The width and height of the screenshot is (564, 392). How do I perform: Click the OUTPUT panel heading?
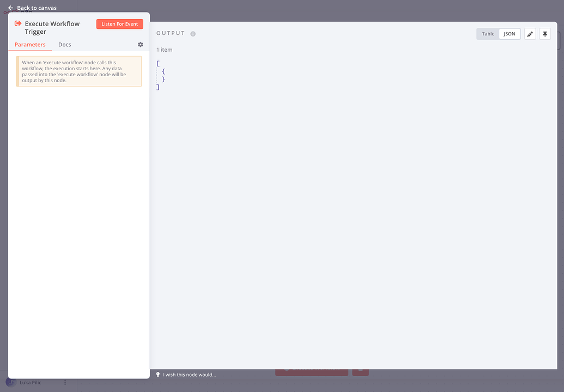(171, 33)
